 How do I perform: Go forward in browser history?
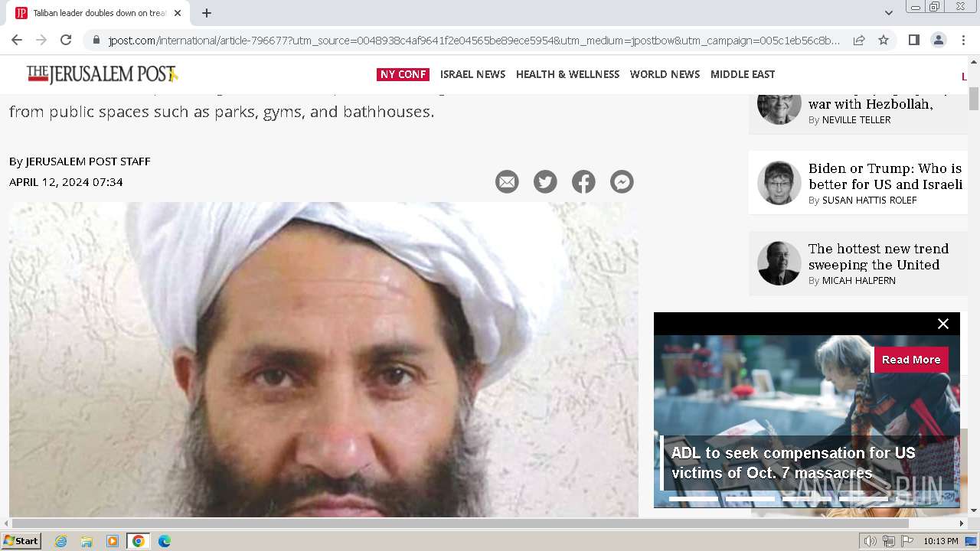[x=41, y=40]
